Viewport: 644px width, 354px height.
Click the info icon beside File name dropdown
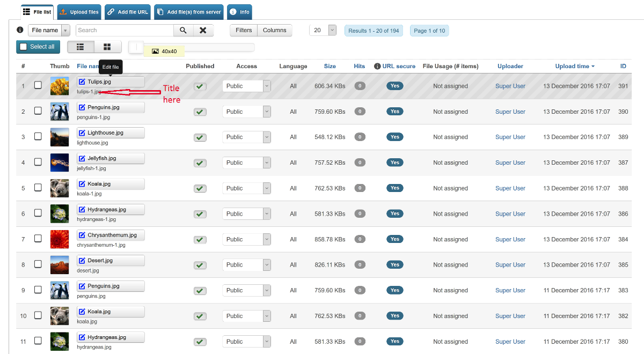coord(20,31)
